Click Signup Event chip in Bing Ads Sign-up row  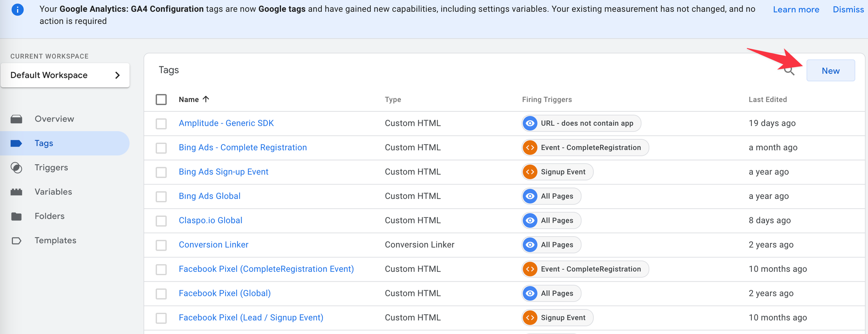pyautogui.click(x=557, y=172)
